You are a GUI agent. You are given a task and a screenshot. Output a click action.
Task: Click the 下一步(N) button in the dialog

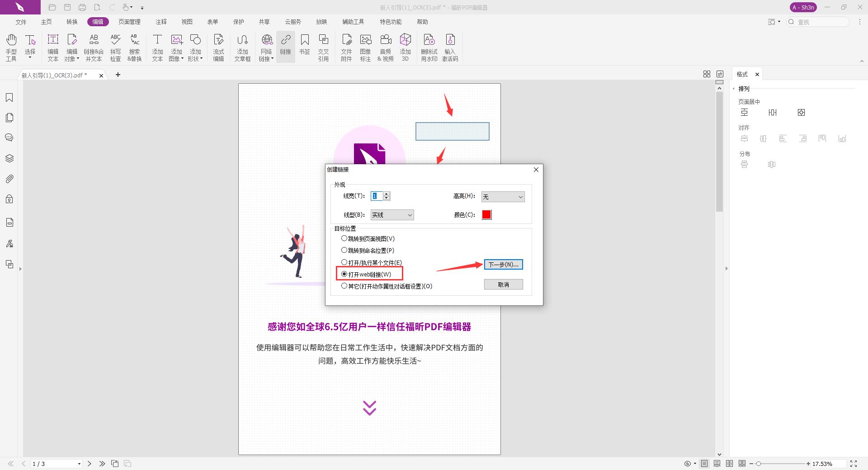pos(503,264)
